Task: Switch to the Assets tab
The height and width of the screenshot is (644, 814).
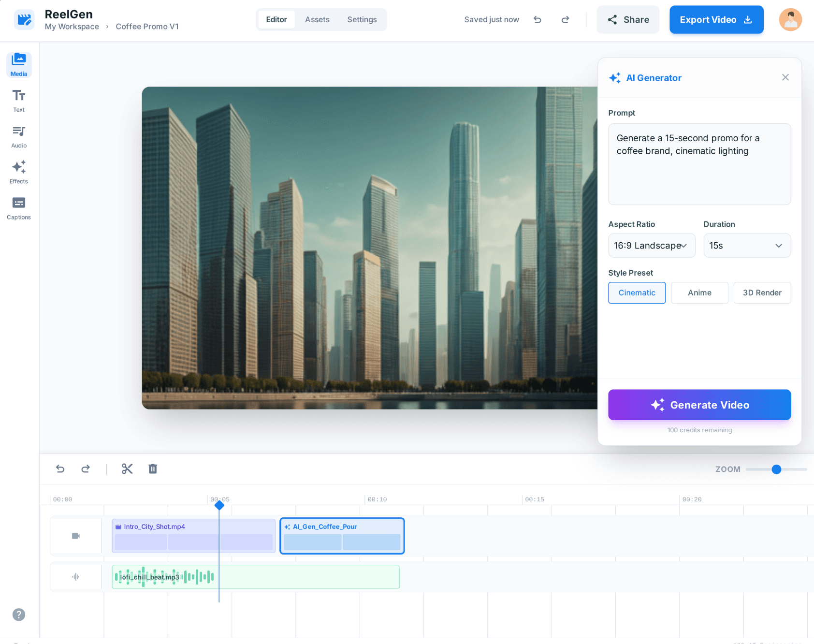Action: click(x=317, y=19)
